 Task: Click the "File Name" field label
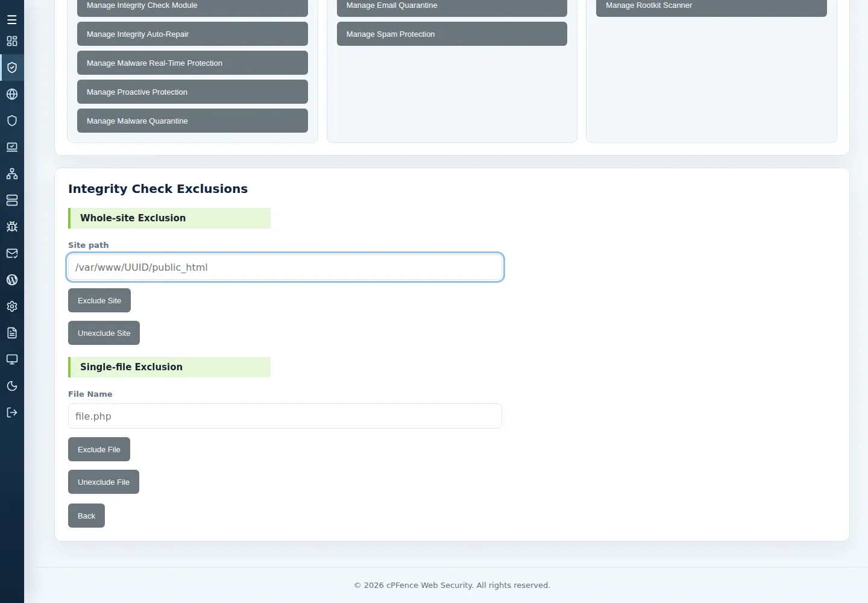[x=90, y=394]
